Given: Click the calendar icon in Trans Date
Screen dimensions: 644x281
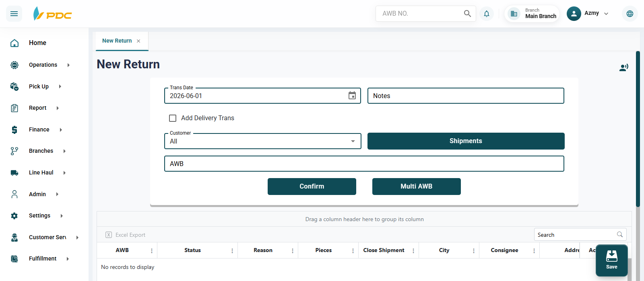Looking at the screenshot, I should pos(352,96).
